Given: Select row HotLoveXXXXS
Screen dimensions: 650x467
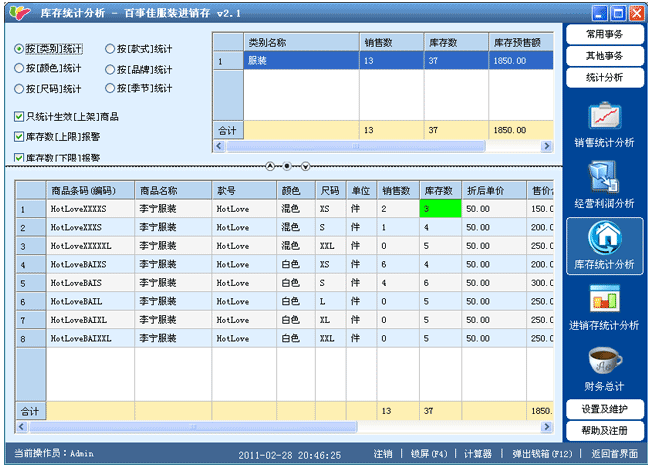Looking at the screenshot, I should pos(285,208).
